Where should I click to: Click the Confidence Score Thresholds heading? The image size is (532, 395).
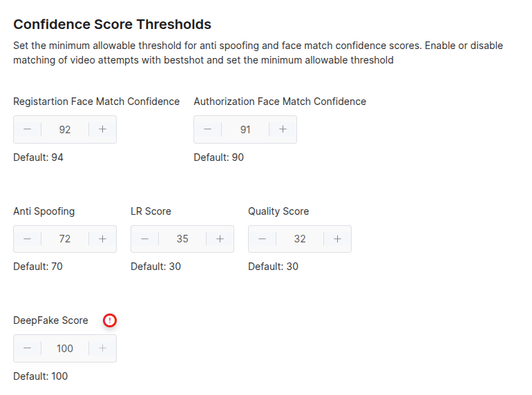pos(113,24)
